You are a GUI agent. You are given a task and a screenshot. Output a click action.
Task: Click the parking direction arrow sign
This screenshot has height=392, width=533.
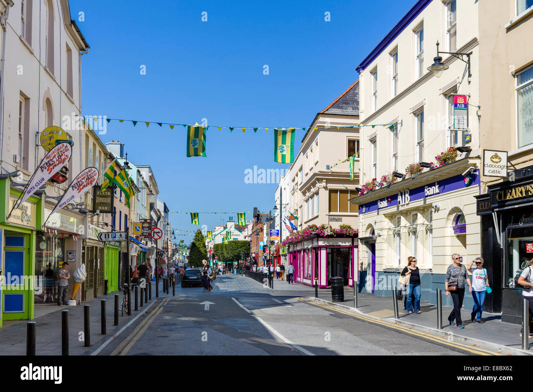pyautogui.click(x=112, y=237)
